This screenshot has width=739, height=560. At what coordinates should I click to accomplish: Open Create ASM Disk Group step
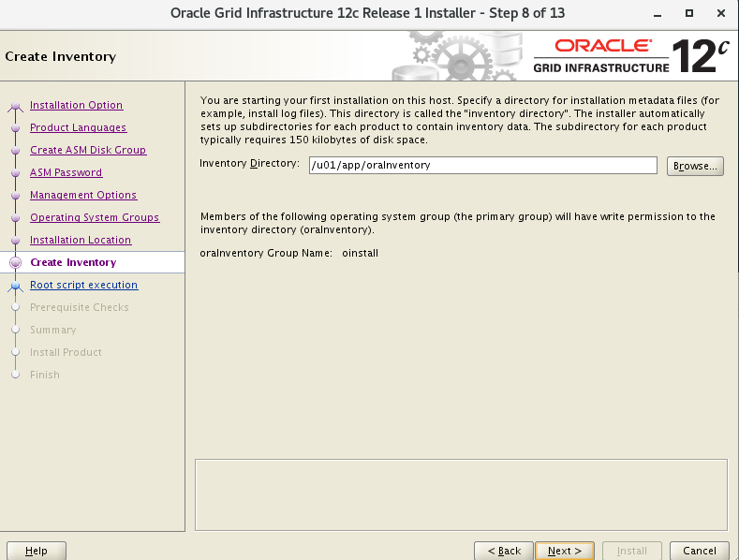(88, 150)
